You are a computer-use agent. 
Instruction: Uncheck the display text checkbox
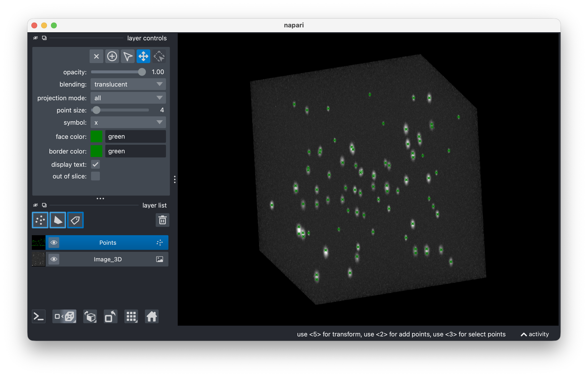pyautogui.click(x=95, y=165)
